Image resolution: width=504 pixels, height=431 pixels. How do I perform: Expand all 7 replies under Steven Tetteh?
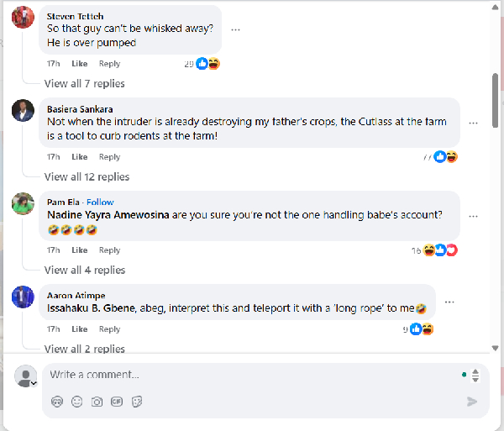click(84, 83)
